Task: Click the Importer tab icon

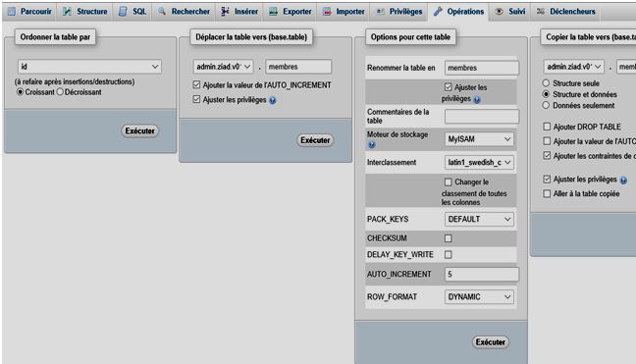Action: click(x=327, y=12)
